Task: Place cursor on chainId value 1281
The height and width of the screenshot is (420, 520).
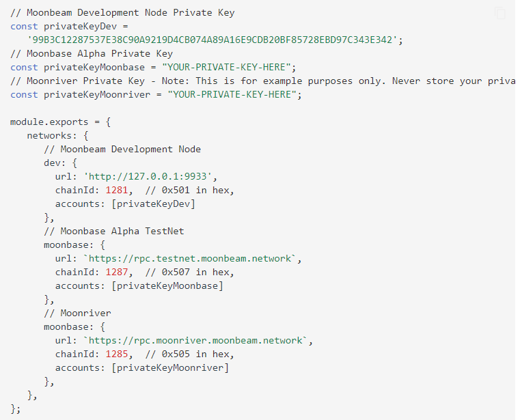Action: [x=116, y=191]
